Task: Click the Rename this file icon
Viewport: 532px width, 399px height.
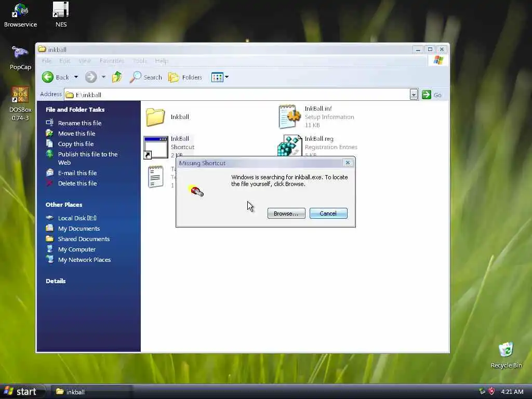Action: tap(49, 123)
